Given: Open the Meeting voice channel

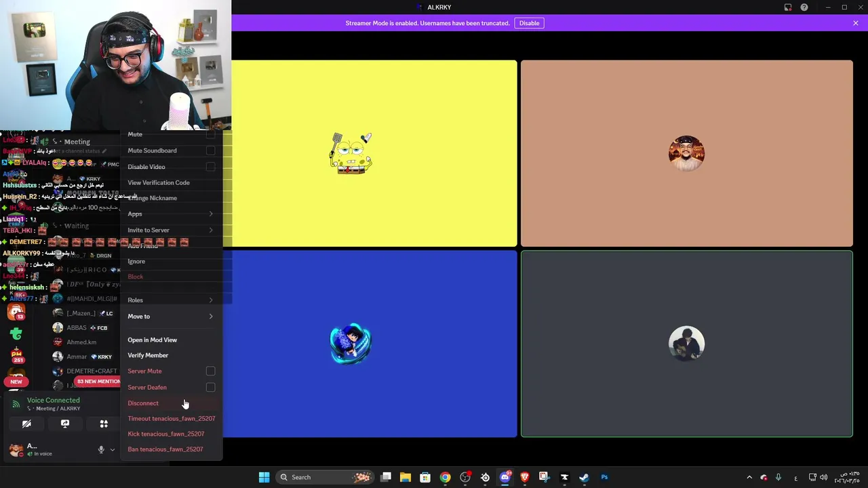Looking at the screenshot, I should coord(77,142).
